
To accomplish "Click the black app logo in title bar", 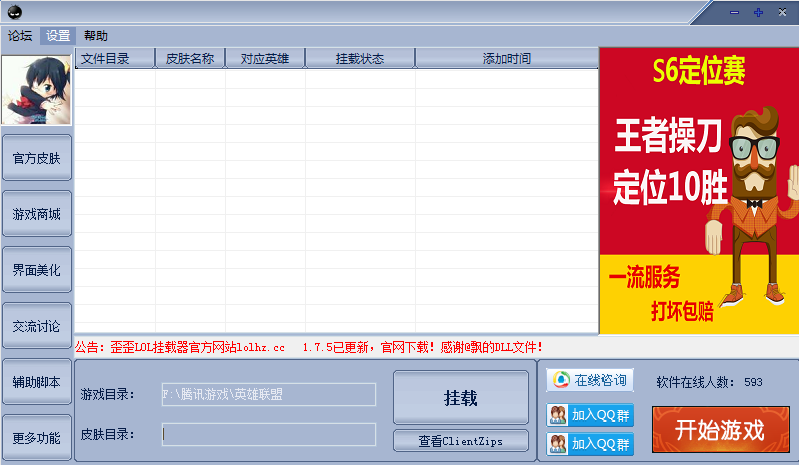I will click(15, 12).
